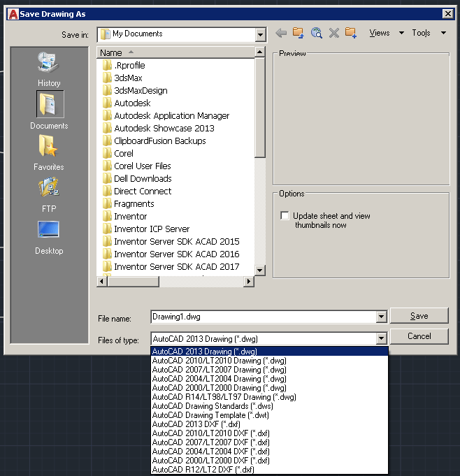Click the vertical scrollbar thumb in file list
460x476 pixels.
click(x=260, y=108)
